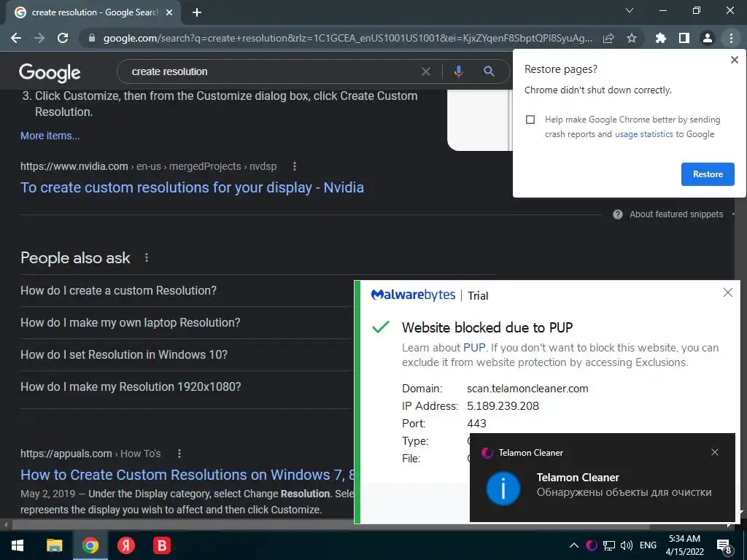The width and height of the screenshot is (747, 560).
Task: Show hidden system tray icons
Action: [x=574, y=545]
